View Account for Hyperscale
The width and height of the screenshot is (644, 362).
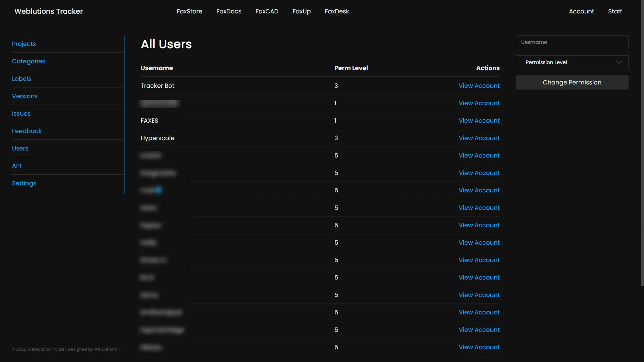click(479, 138)
